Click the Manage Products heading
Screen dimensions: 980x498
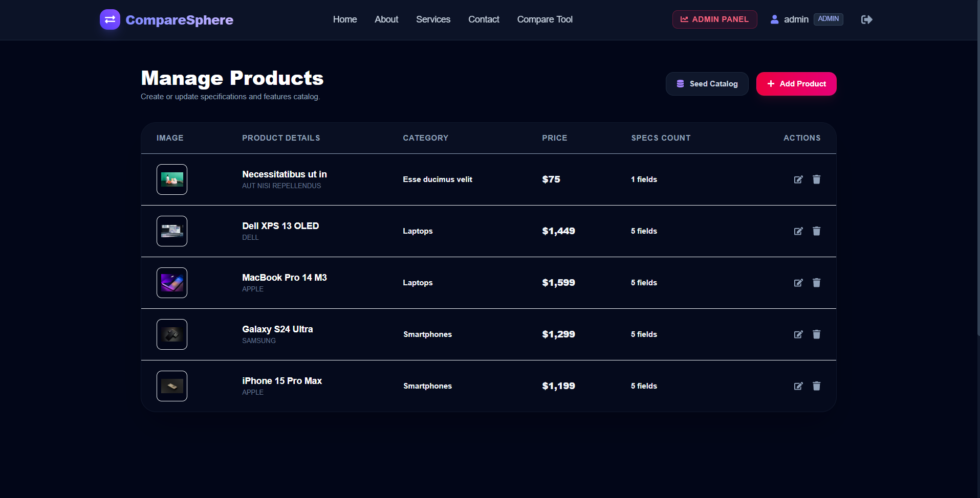point(232,78)
